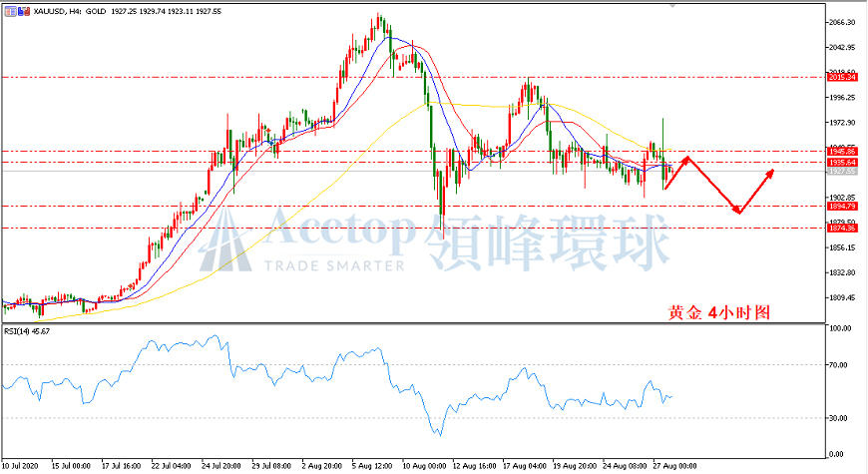Viewport: 868px width, 474px height.
Task: Click the 10 Aug 00:00 date label
Action: [423, 466]
